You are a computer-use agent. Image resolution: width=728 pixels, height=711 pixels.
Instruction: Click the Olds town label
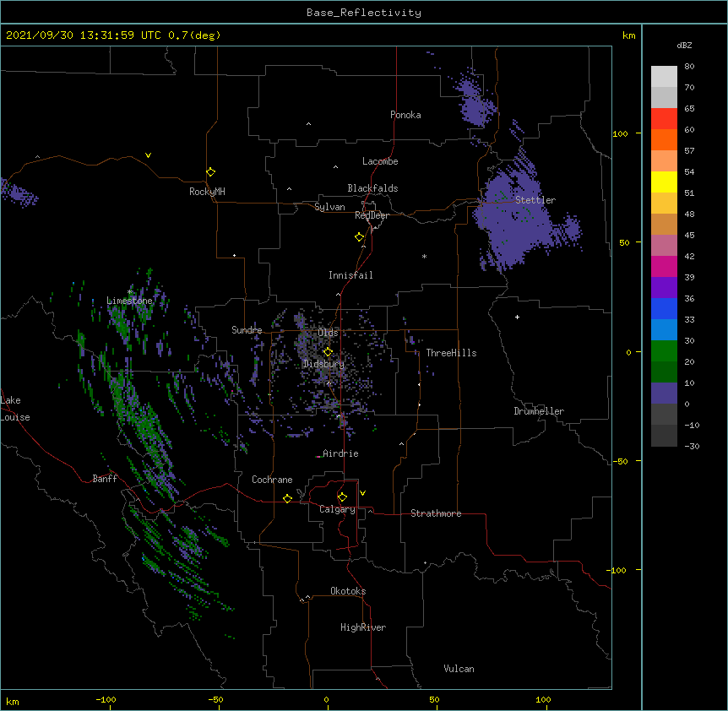[328, 333]
